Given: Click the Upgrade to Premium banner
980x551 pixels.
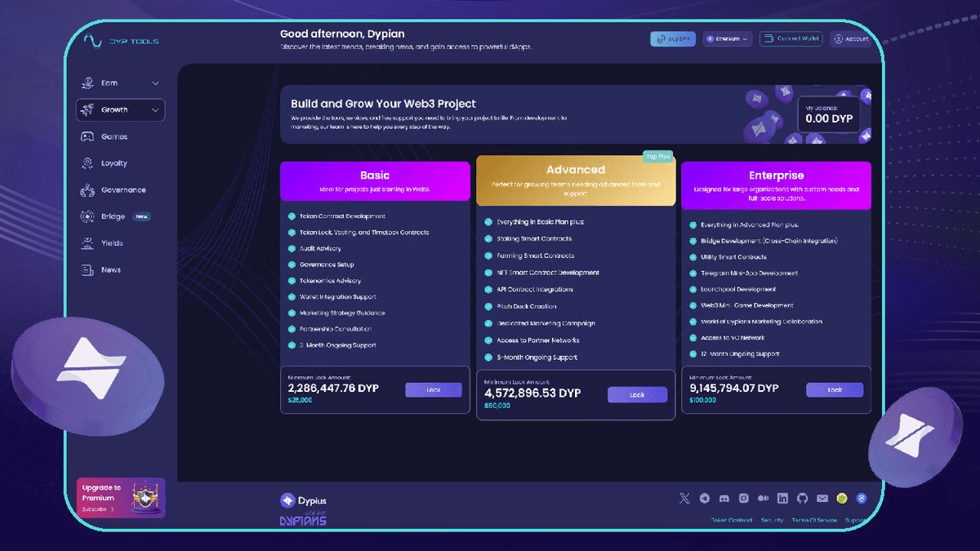Looking at the screenshot, I should [x=121, y=498].
